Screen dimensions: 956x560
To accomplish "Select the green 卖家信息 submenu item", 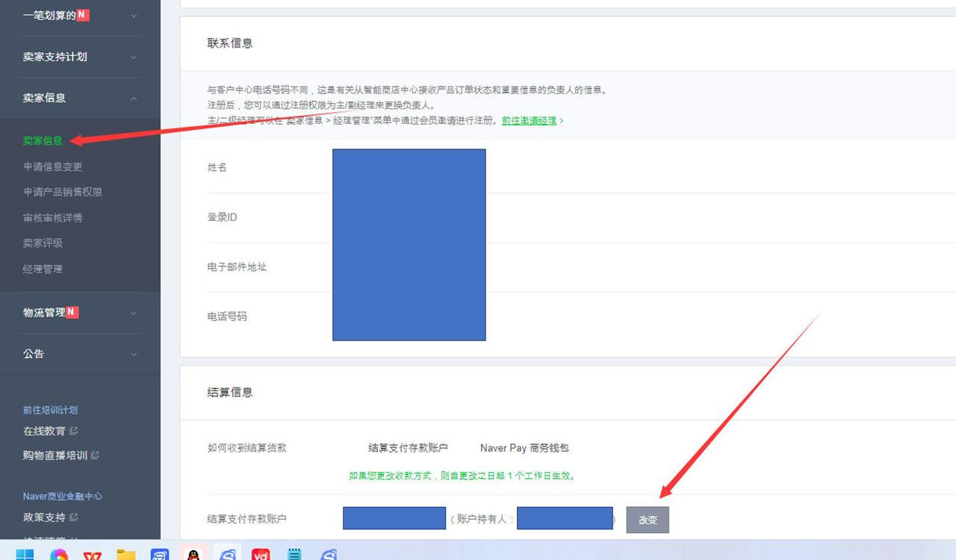I will pos(43,140).
